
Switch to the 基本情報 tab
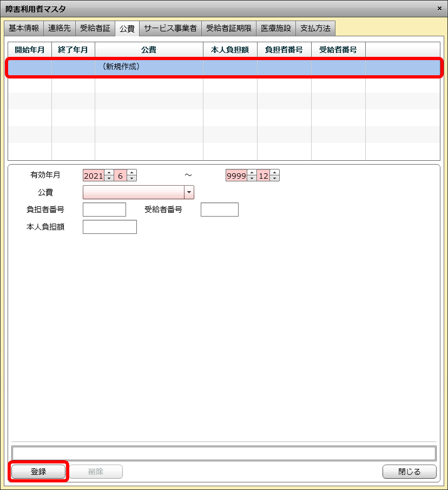24,28
